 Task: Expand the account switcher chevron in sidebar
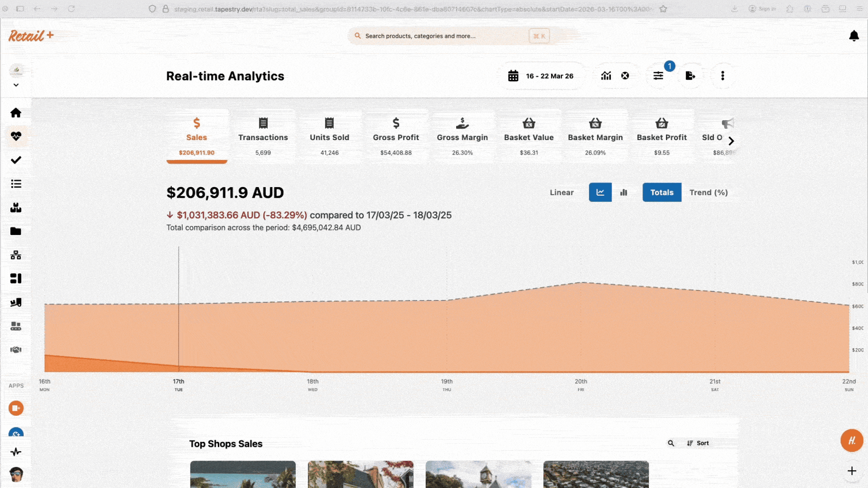point(16,85)
